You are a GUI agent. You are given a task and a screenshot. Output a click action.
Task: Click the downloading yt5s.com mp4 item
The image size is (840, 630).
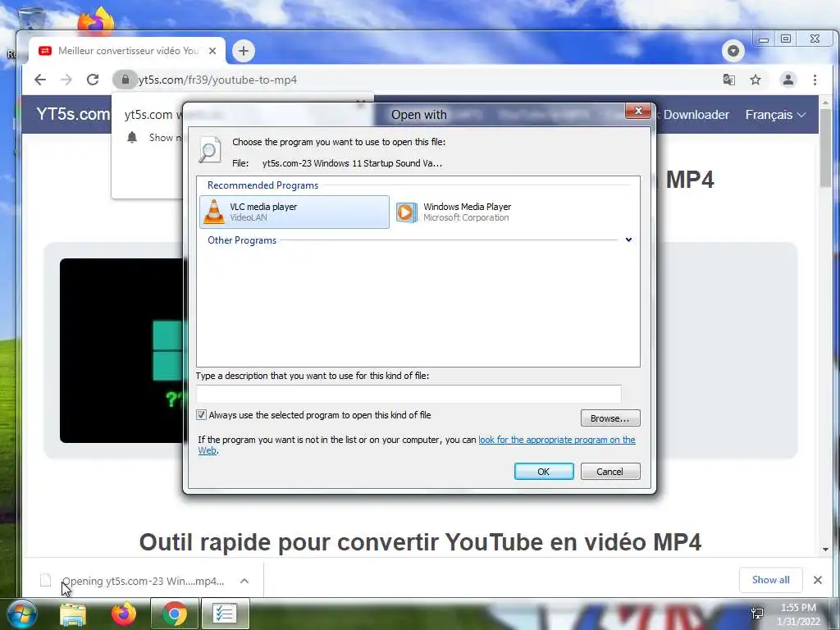coord(132,581)
